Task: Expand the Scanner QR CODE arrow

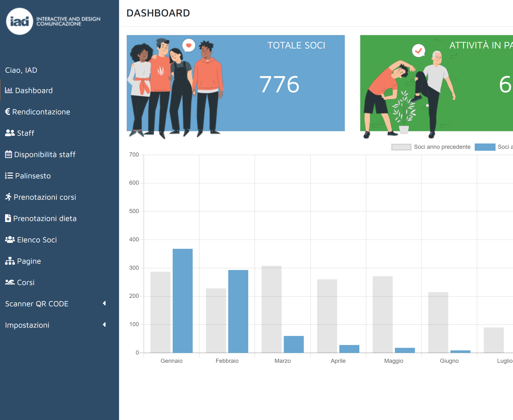Action: [104, 303]
